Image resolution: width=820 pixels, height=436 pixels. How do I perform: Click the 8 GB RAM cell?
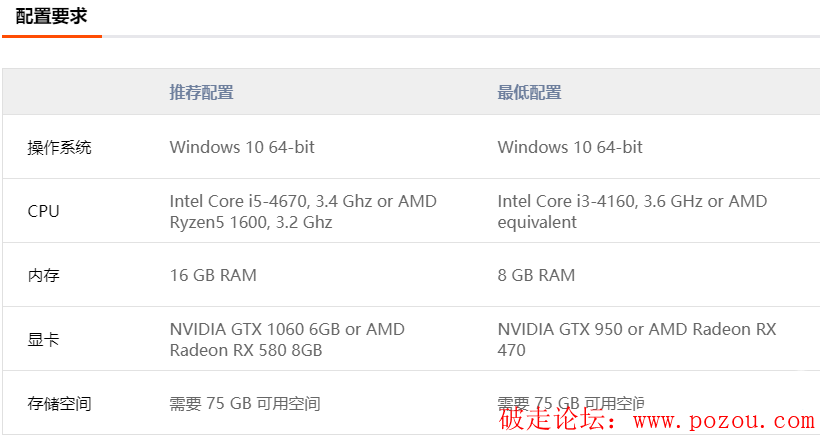click(x=537, y=276)
